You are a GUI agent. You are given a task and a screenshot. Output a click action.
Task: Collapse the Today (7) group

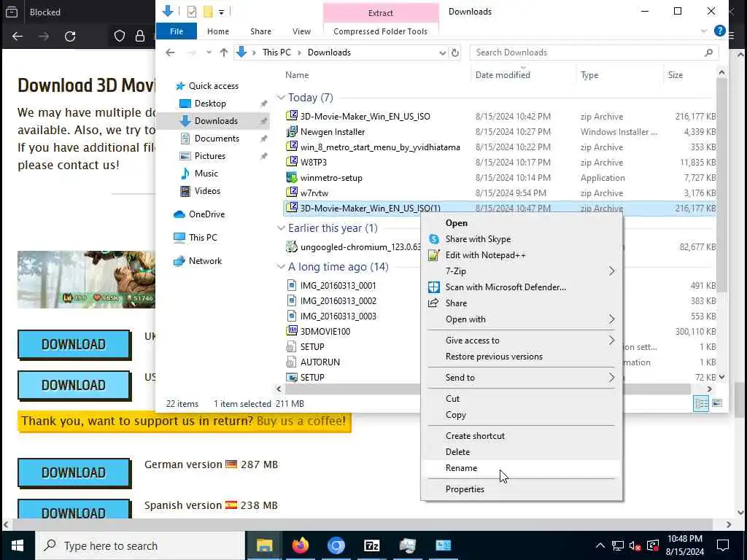click(x=281, y=98)
